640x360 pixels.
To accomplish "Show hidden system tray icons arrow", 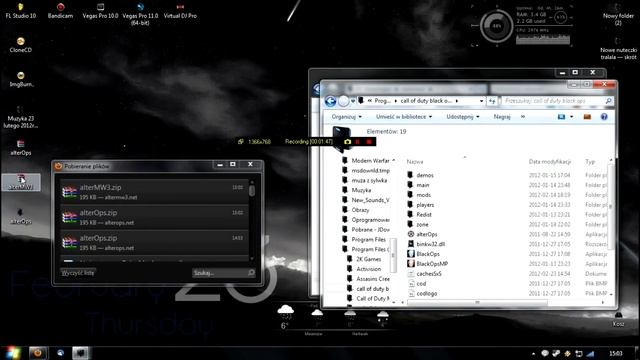I will click(x=533, y=353).
